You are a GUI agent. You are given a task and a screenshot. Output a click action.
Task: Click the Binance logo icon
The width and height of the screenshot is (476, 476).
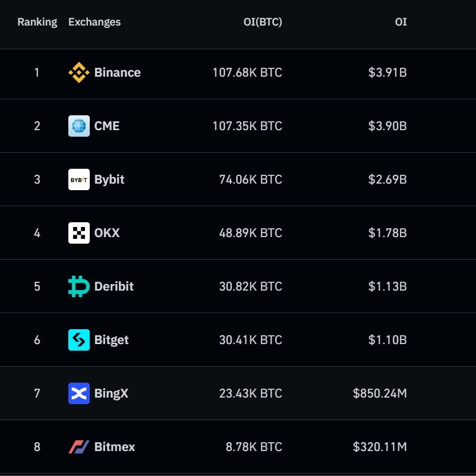78,72
